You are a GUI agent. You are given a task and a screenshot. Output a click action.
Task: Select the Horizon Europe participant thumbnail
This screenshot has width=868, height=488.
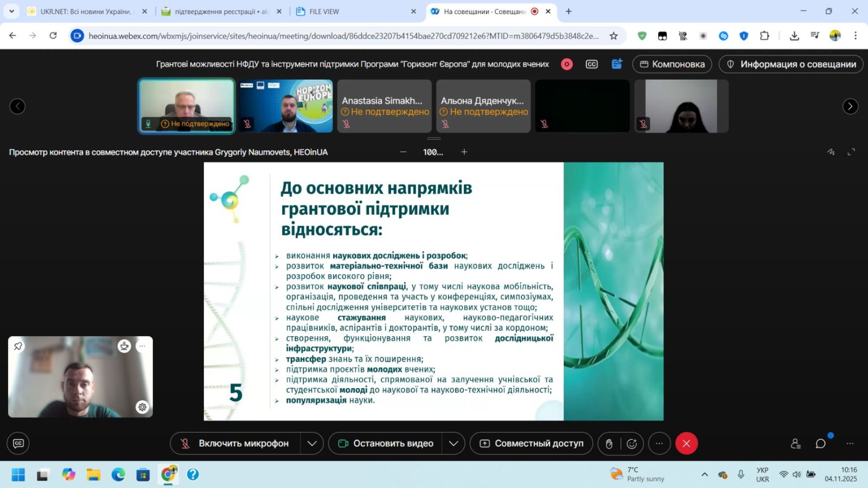coord(285,106)
